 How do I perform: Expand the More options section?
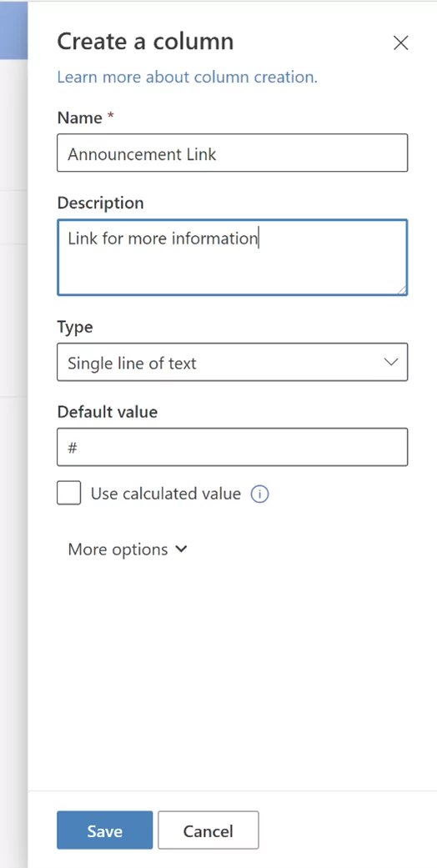coord(128,549)
